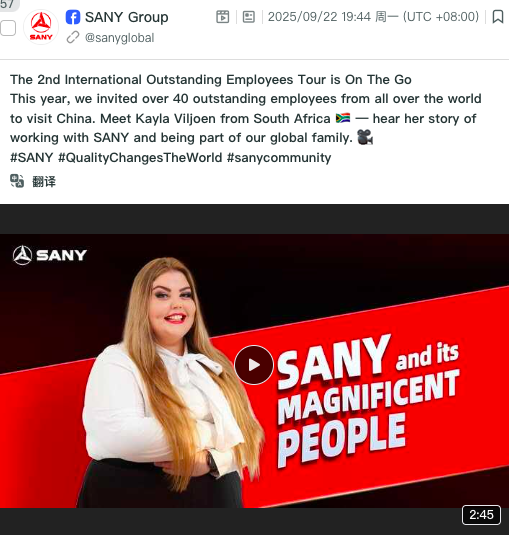Open the #SANY hashtag
509x535 pixels.
pos(32,158)
